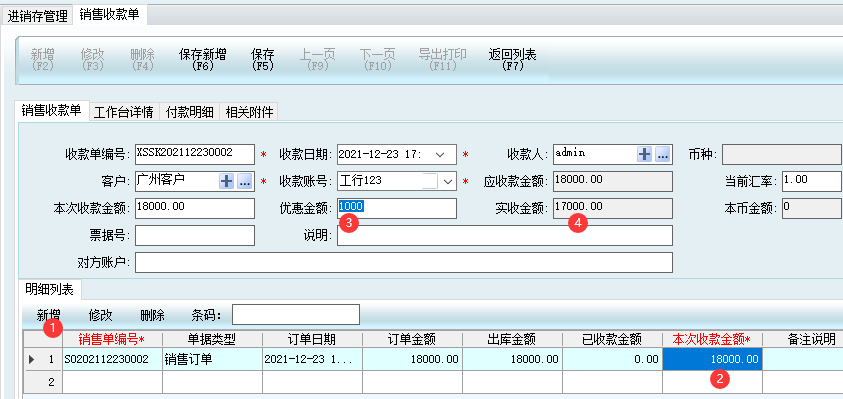Click 修改 in the detail list toolbar
Viewport: 843px width, 399px height.
click(x=101, y=315)
